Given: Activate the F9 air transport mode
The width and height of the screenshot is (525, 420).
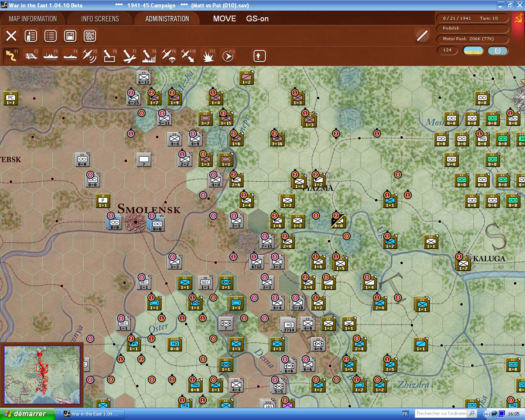Looking at the screenshot, I should (169, 56).
